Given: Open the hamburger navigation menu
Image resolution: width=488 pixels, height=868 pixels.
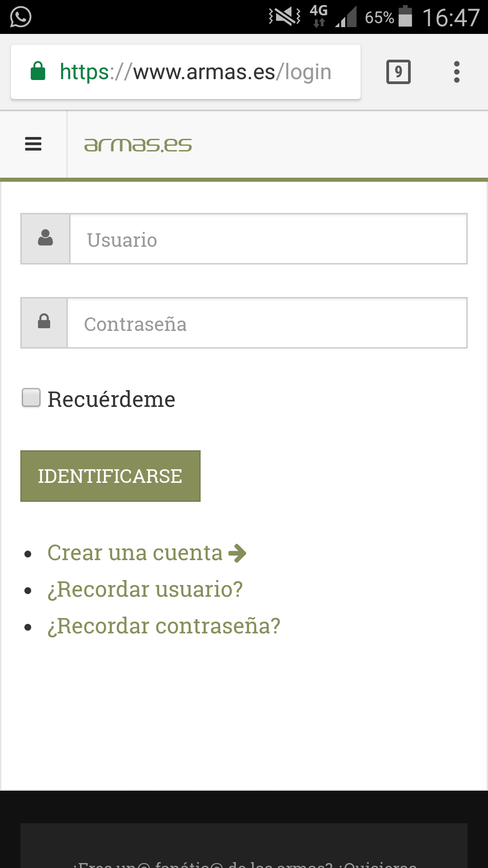Looking at the screenshot, I should click(33, 144).
